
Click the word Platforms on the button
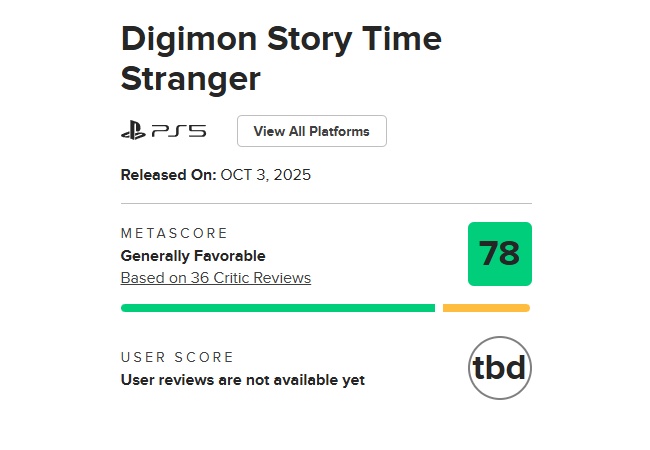click(339, 131)
